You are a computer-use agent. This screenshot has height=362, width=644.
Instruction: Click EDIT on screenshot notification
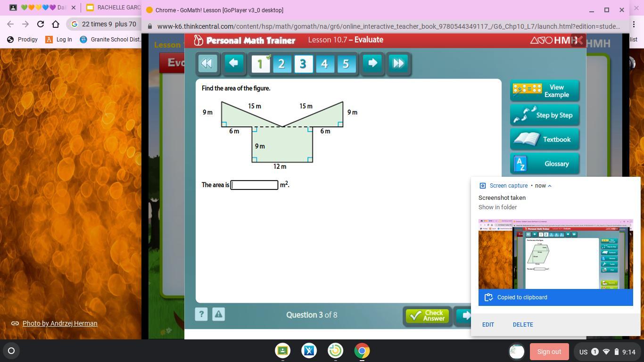(488, 325)
